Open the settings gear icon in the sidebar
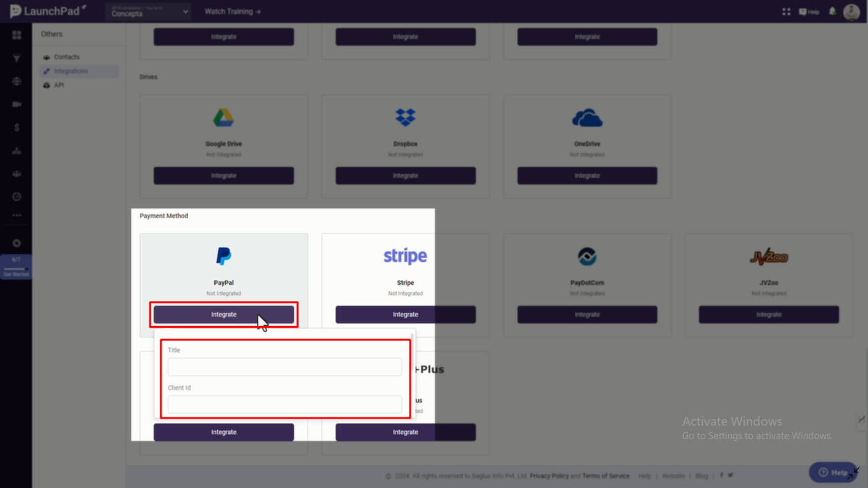This screenshot has height=488, width=868. click(17, 243)
